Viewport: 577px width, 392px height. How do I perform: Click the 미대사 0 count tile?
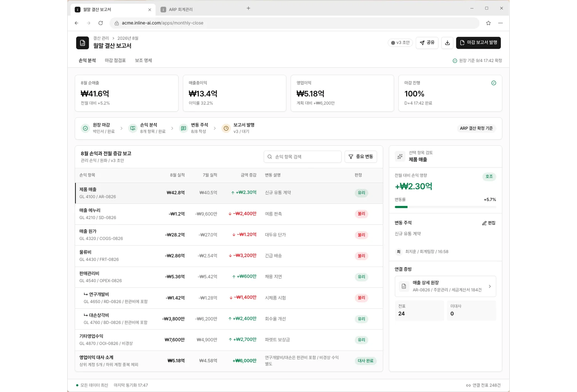(x=471, y=310)
